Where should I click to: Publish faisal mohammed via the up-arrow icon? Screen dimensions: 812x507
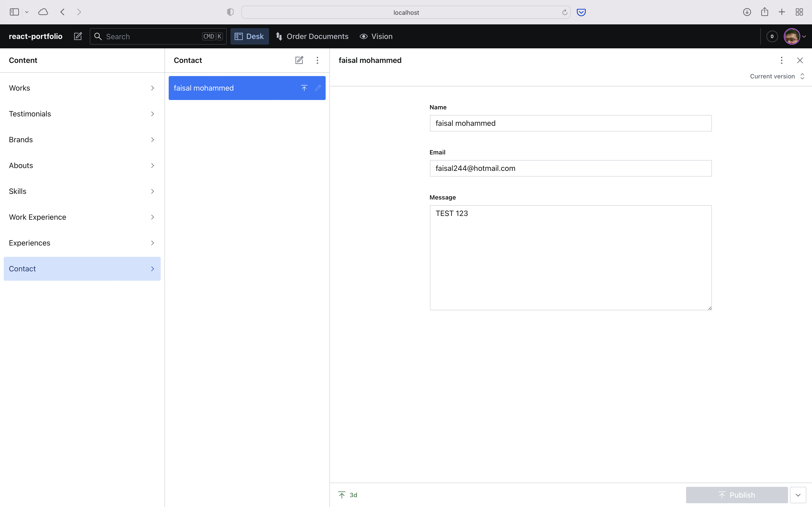coord(304,88)
